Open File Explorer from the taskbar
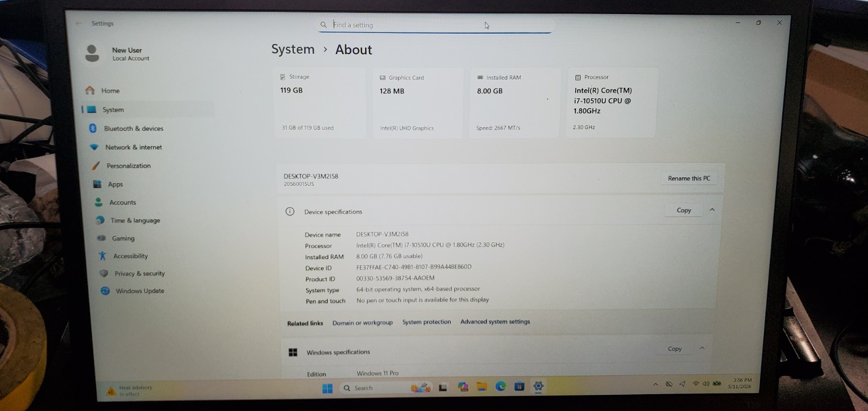The height and width of the screenshot is (411, 868). coord(482,387)
